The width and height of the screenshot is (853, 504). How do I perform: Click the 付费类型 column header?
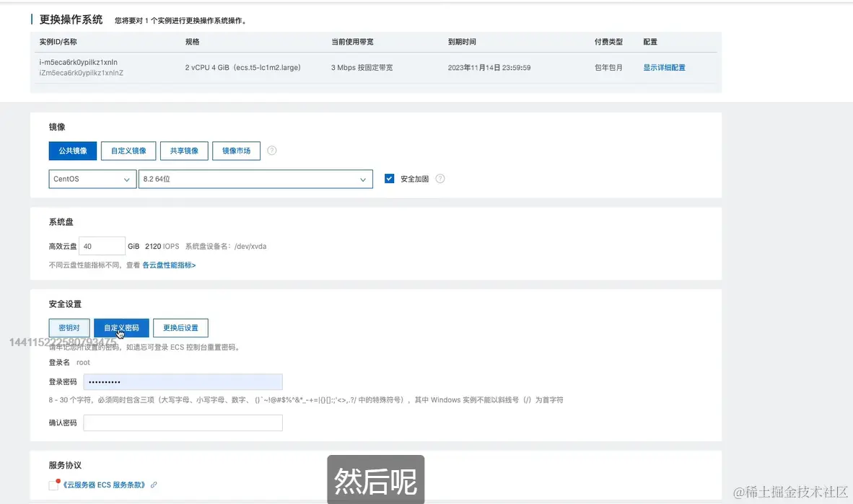(608, 42)
